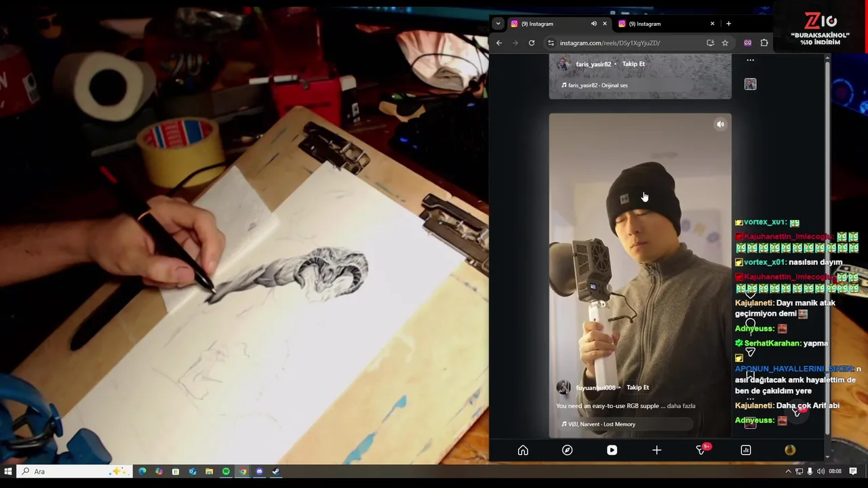Open Windows notification center

853,472
